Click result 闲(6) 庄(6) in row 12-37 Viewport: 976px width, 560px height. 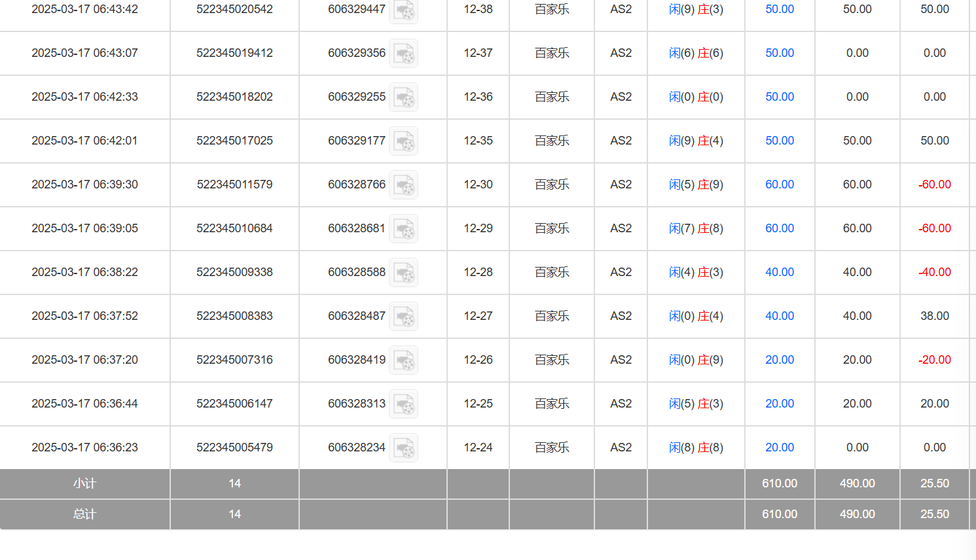click(x=696, y=53)
